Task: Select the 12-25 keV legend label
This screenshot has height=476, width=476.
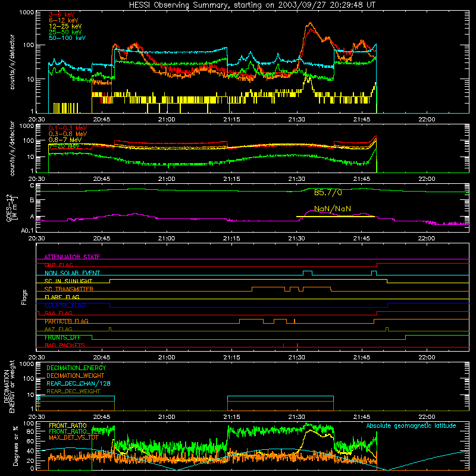Action: pyautogui.click(x=65, y=26)
